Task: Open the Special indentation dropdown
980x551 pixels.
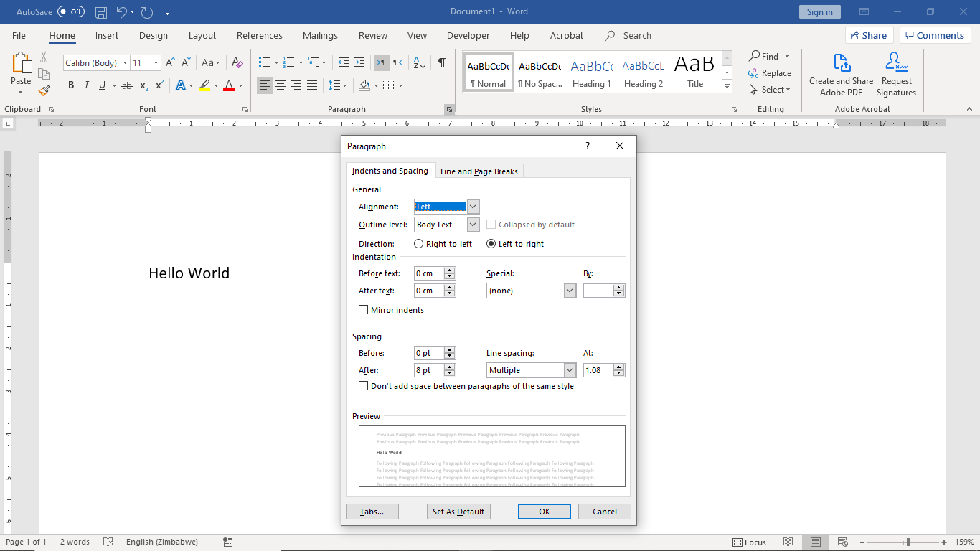Action: pos(570,291)
